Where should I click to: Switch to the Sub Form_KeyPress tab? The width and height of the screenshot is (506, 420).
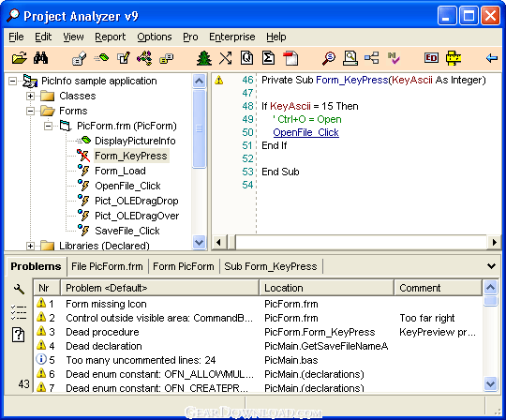271,266
